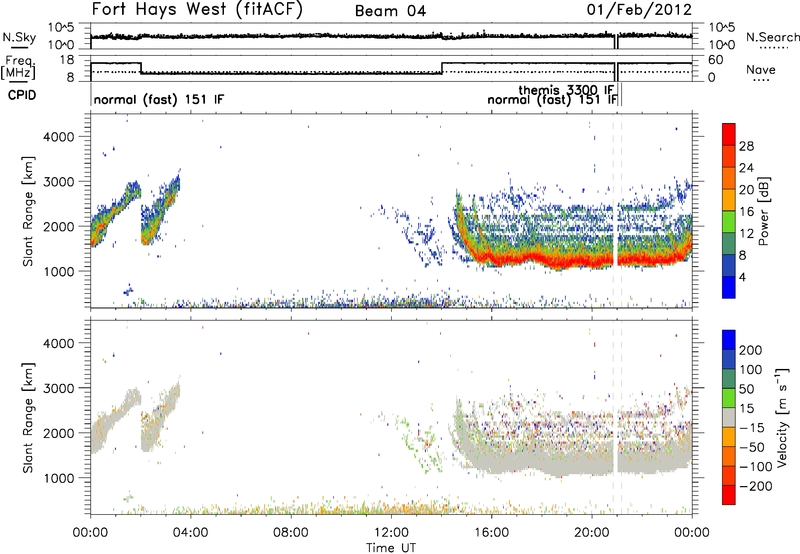
Task: Click the '18' frequency axis value
Action: (x=67, y=60)
